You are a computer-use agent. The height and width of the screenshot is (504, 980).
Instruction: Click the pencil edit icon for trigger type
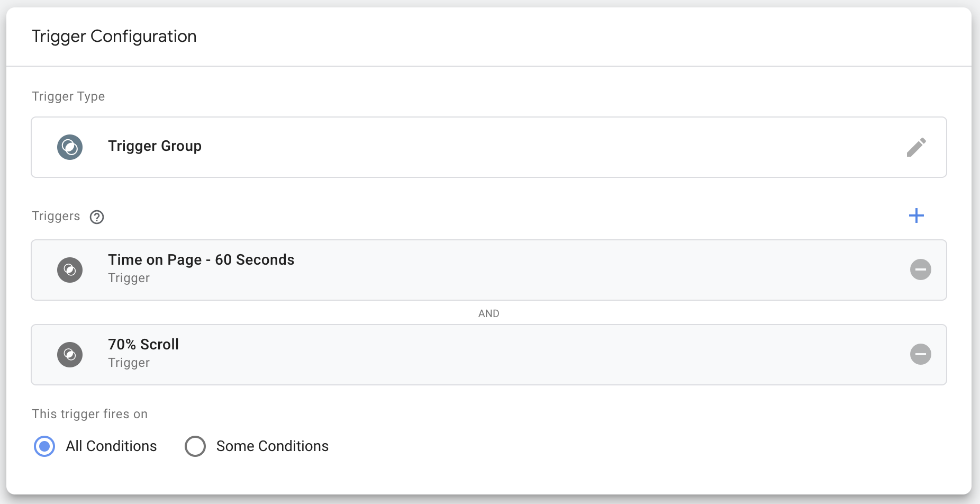pos(916,147)
